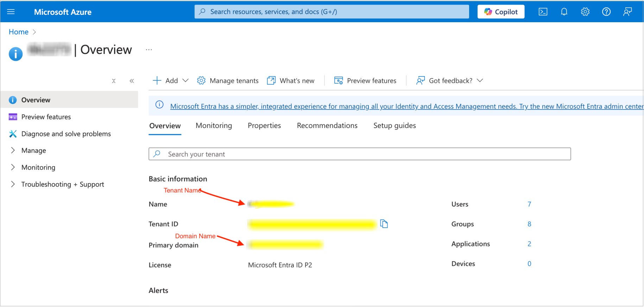Switch to the Recommendations tab

coord(327,125)
